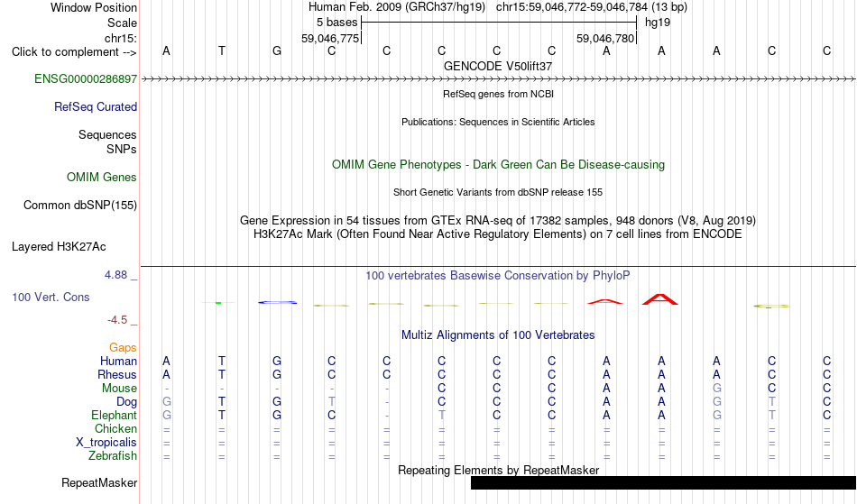Click the RefSeq genes from NCBI title

click(498, 94)
